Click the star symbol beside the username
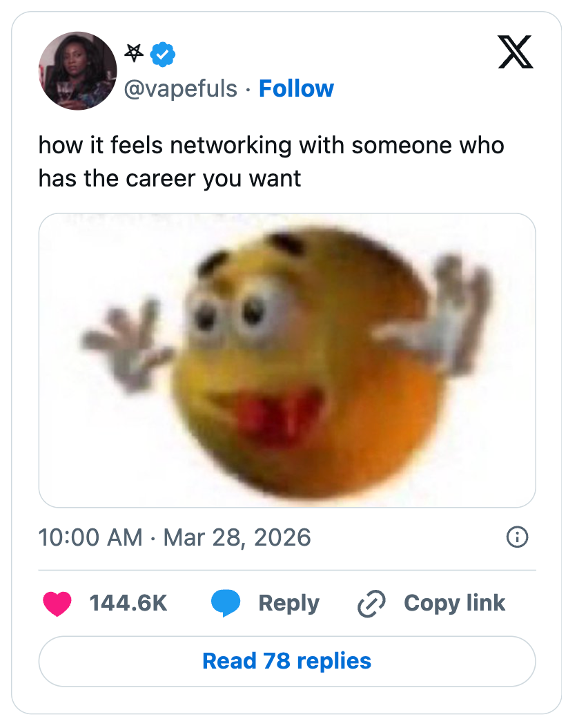Screen dimensions: 577x728 [133, 51]
